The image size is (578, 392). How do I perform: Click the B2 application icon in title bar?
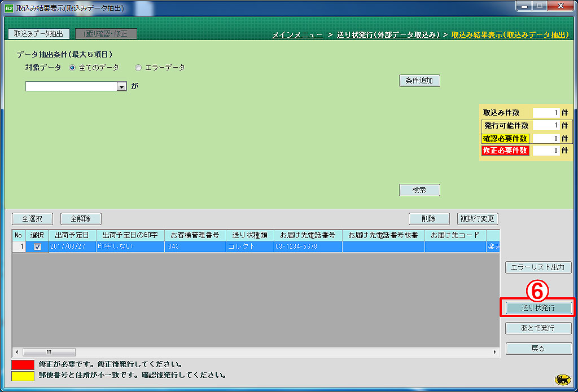(x=8, y=8)
